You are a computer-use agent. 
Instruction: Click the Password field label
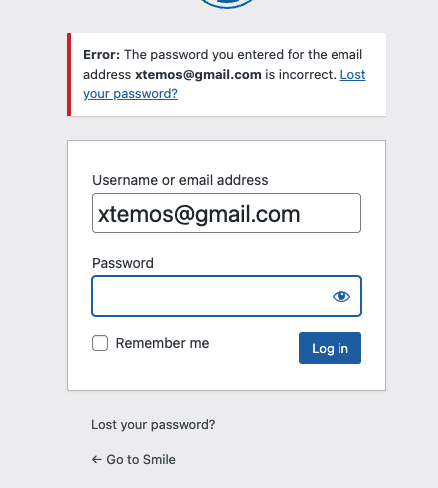tap(123, 263)
